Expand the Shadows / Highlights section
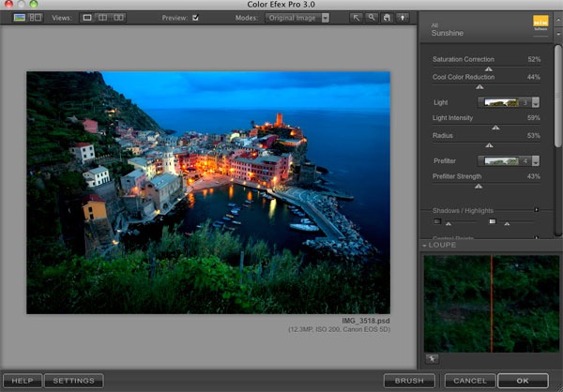Viewport: 563px width, 392px height. pos(536,210)
